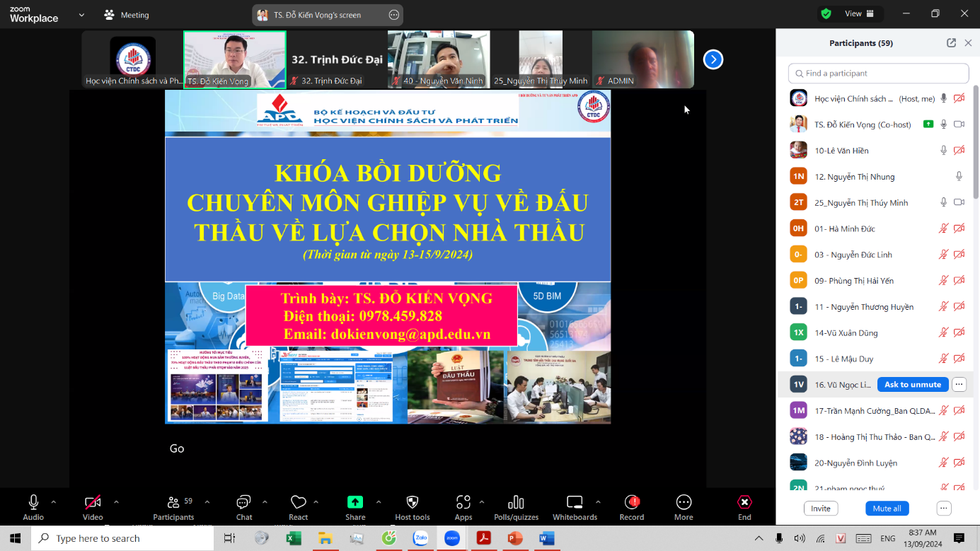Click the Mute all button

tap(887, 509)
